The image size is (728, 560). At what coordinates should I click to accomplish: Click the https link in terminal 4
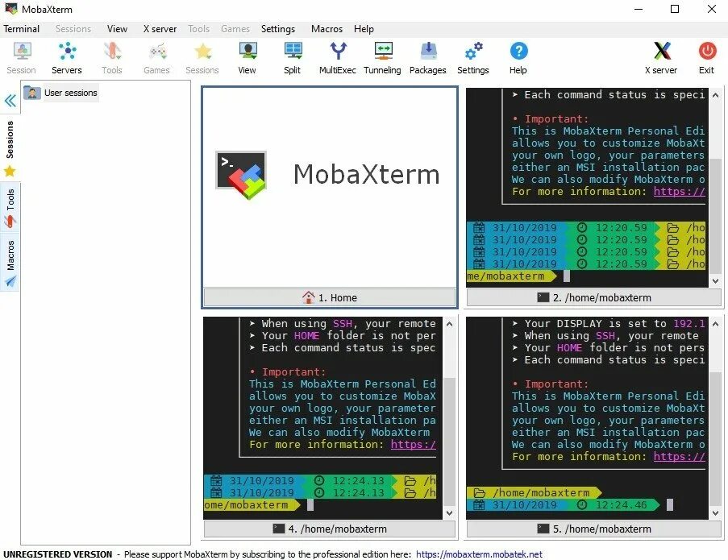tap(414, 445)
